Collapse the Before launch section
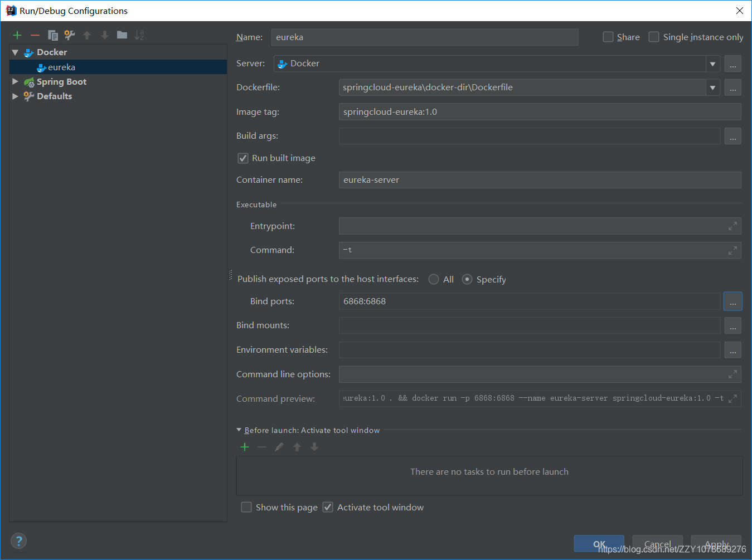 coord(239,430)
